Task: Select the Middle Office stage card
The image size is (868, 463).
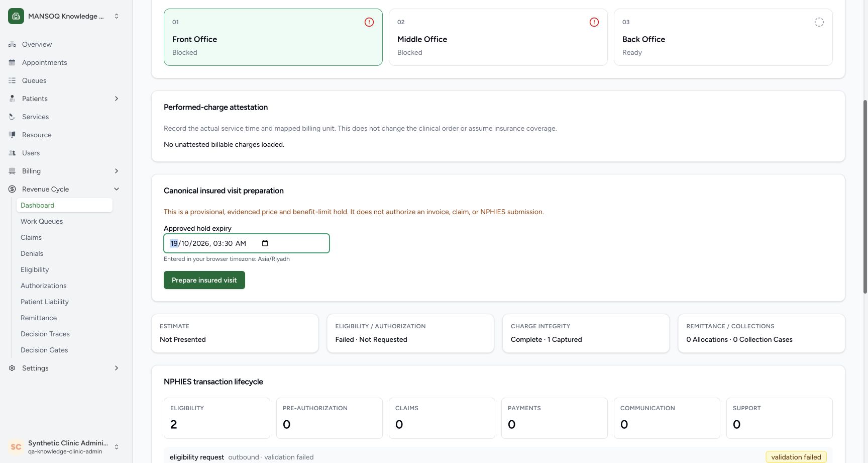Action: [x=498, y=37]
